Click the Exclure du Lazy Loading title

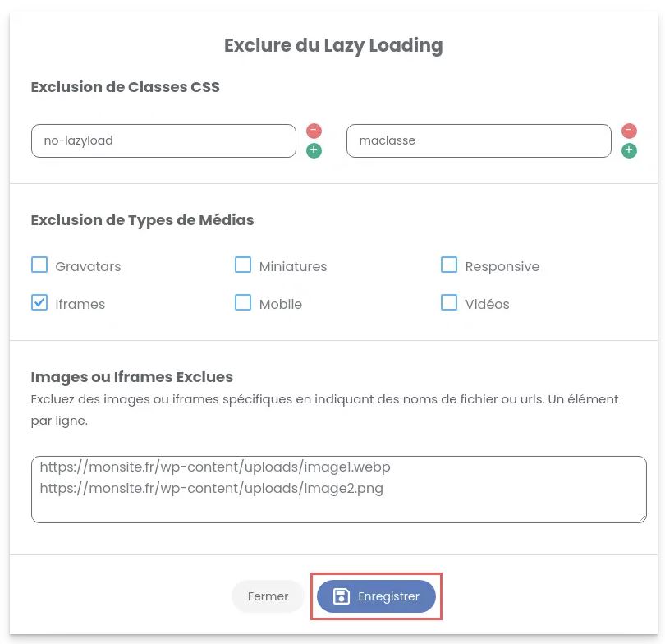pos(332,45)
